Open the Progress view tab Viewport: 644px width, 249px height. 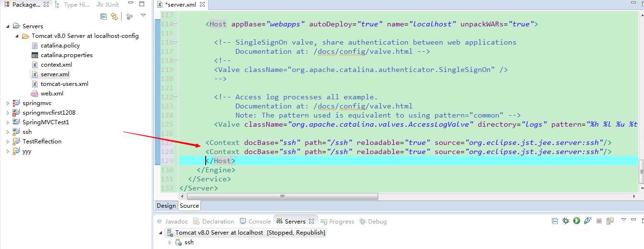pyautogui.click(x=337, y=222)
